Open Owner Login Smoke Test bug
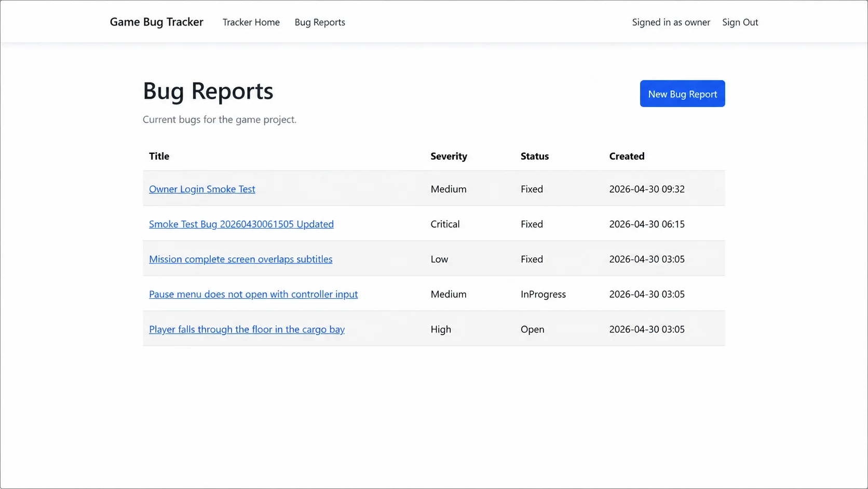868x489 pixels. [202, 189]
